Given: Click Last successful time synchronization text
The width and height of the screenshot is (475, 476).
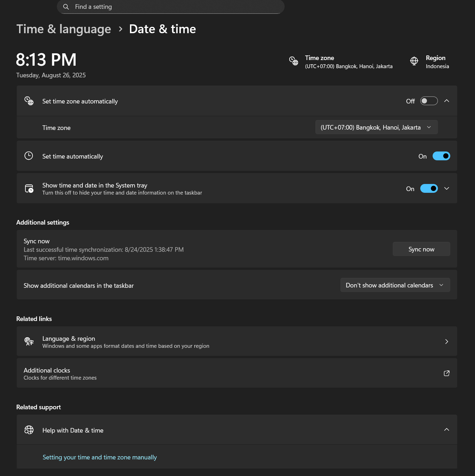Looking at the screenshot, I should coord(103,250).
